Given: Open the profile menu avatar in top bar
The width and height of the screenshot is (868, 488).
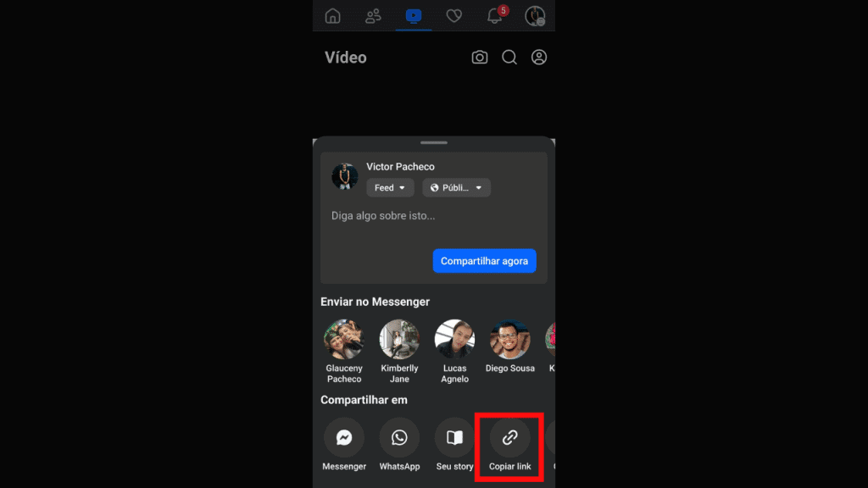Looking at the screenshot, I should [536, 16].
